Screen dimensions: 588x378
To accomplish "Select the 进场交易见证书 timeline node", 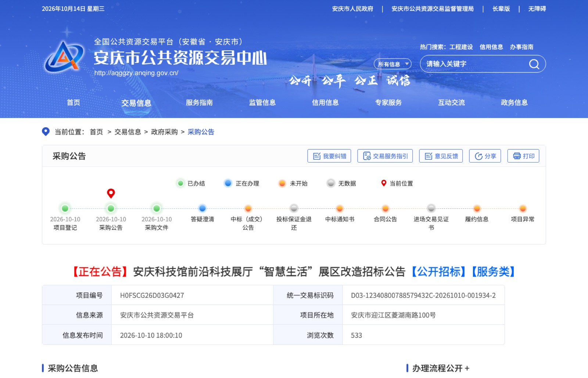I will coord(431,208).
